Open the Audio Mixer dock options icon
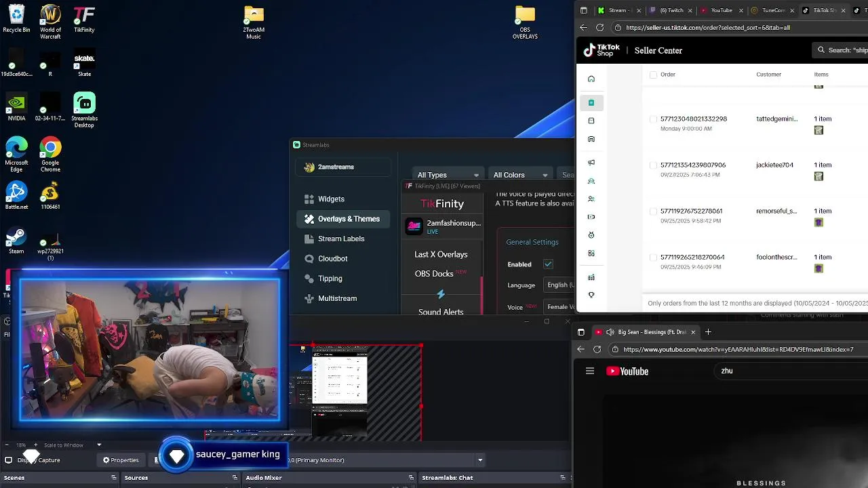The width and height of the screenshot is (868, 488). coord(411,478)
